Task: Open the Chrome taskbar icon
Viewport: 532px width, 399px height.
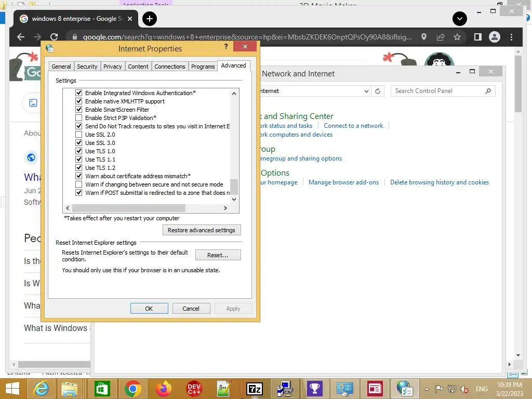Action: click(x=132, y=389)
